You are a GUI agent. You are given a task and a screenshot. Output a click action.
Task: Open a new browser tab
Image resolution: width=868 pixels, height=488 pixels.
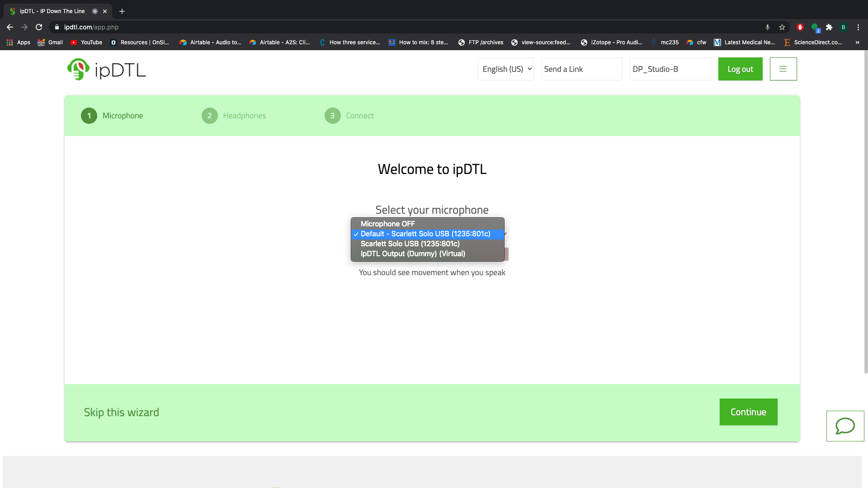pos(122,11)
